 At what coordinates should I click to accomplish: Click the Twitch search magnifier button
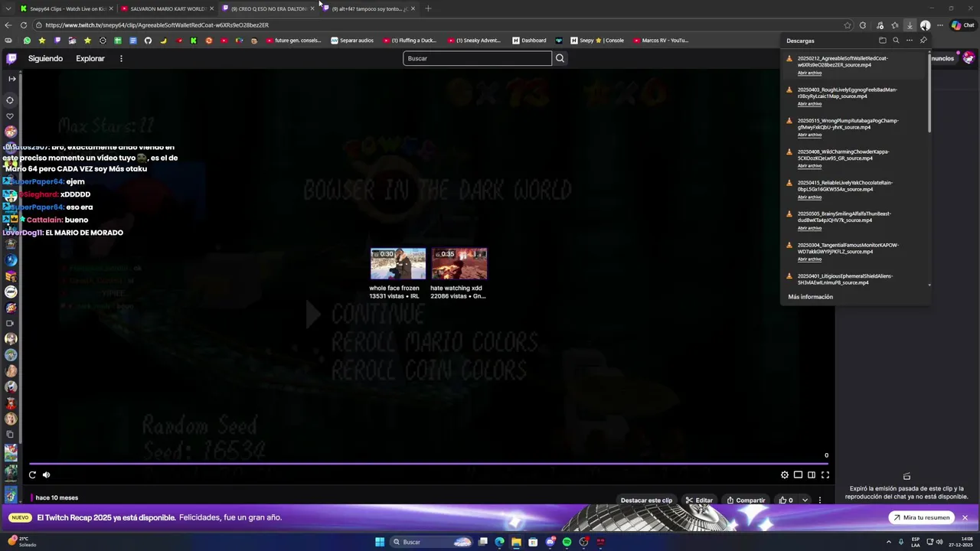click(x=560, y=58)
